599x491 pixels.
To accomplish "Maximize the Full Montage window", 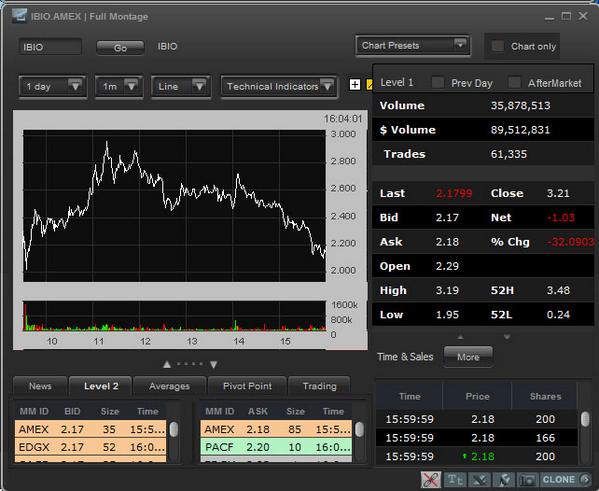I will click(566, 16).
